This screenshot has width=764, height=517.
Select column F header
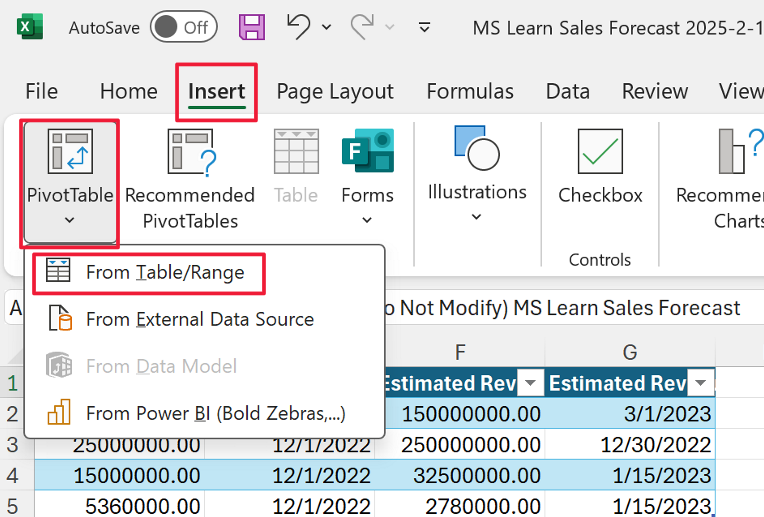pos(460,352)
